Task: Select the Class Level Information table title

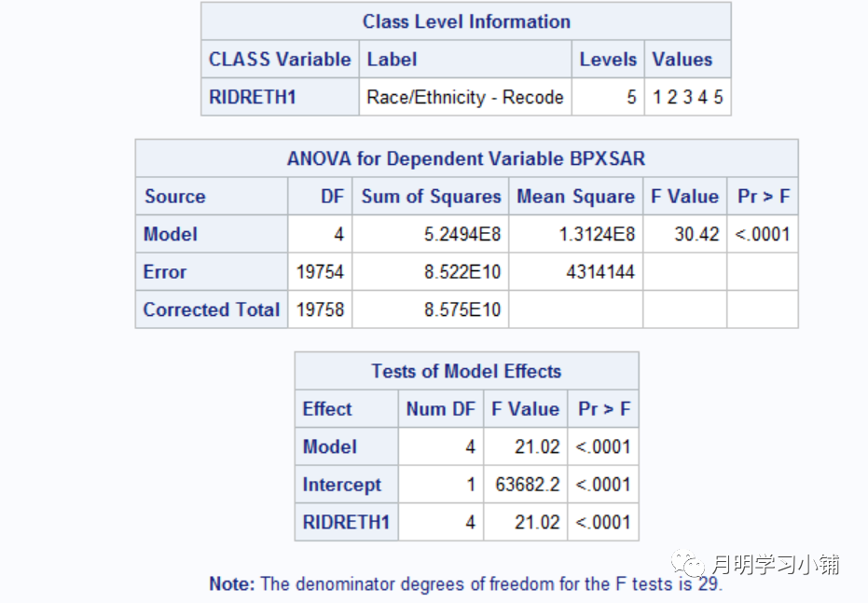Action: pos(466,21)
